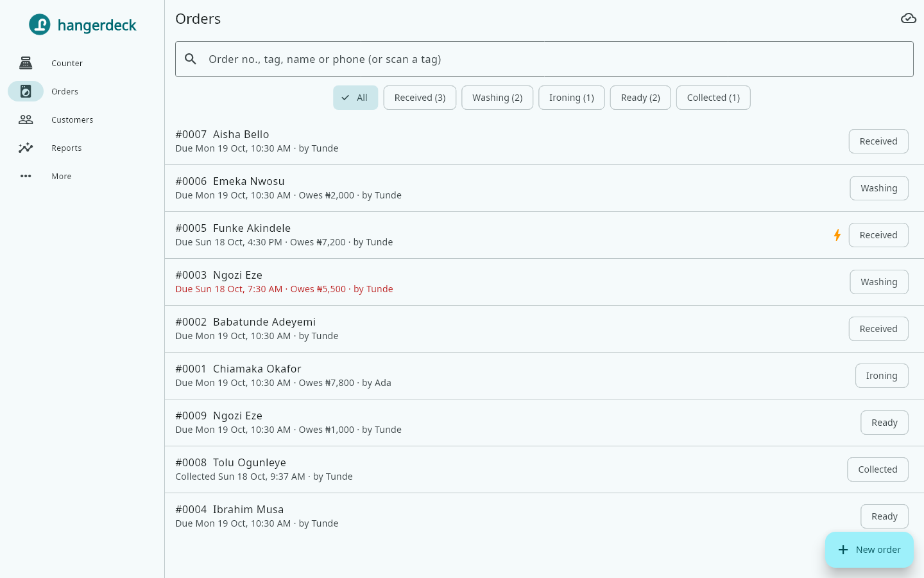924x578 pixels.
Task: Click Washing status on order #0003
Action: (879, 282)
